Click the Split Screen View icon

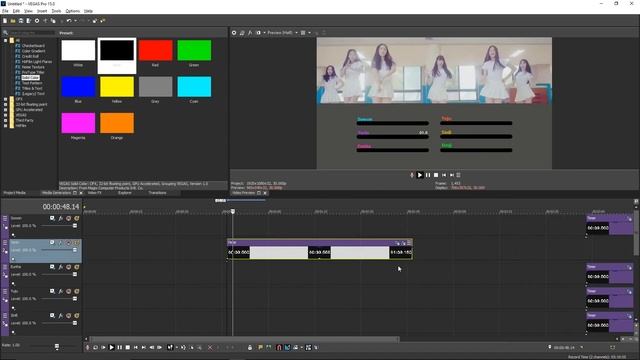pyautogui.click(x=258, y=33)
